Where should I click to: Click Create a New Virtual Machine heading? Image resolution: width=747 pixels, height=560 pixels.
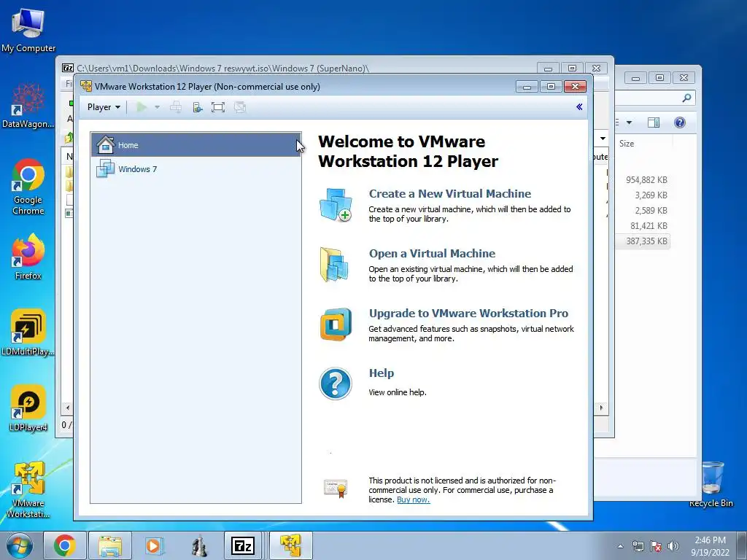point(449,194)
